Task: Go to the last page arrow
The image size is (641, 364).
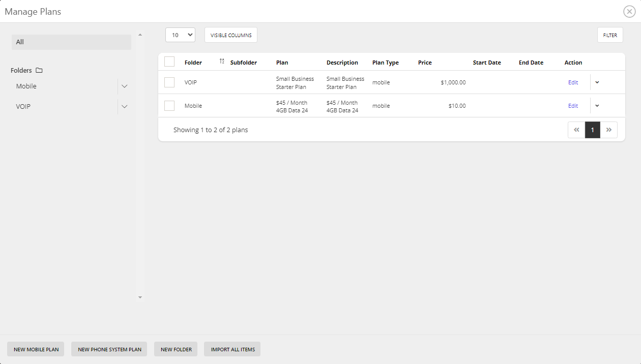Action: tap(609, 130)
